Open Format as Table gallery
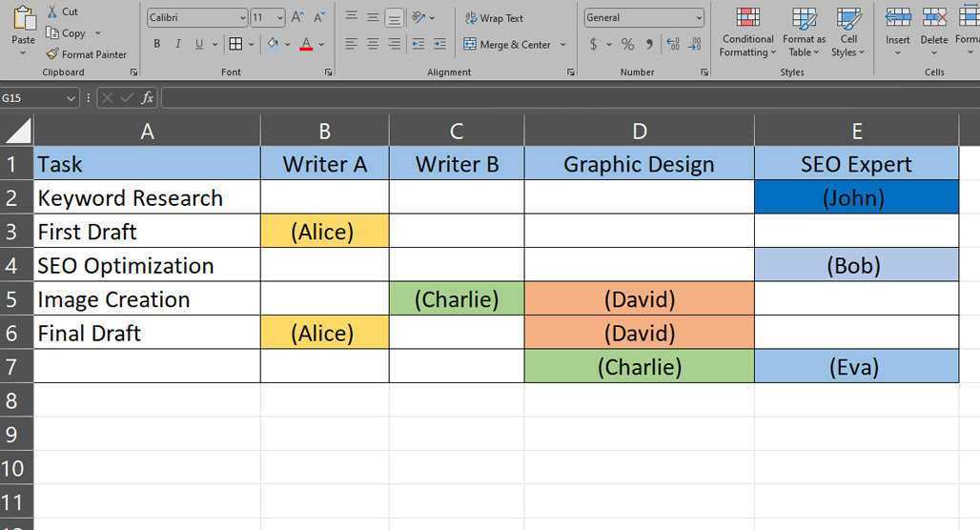The width and height of the screenshot is (980, 530). click(x=804, y=32)
